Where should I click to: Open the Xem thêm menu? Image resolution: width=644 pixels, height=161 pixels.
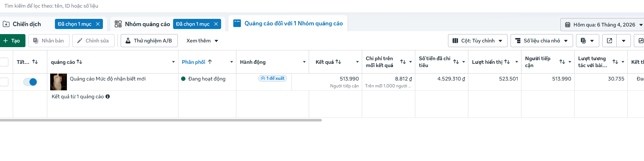click(x=202, y=41)
